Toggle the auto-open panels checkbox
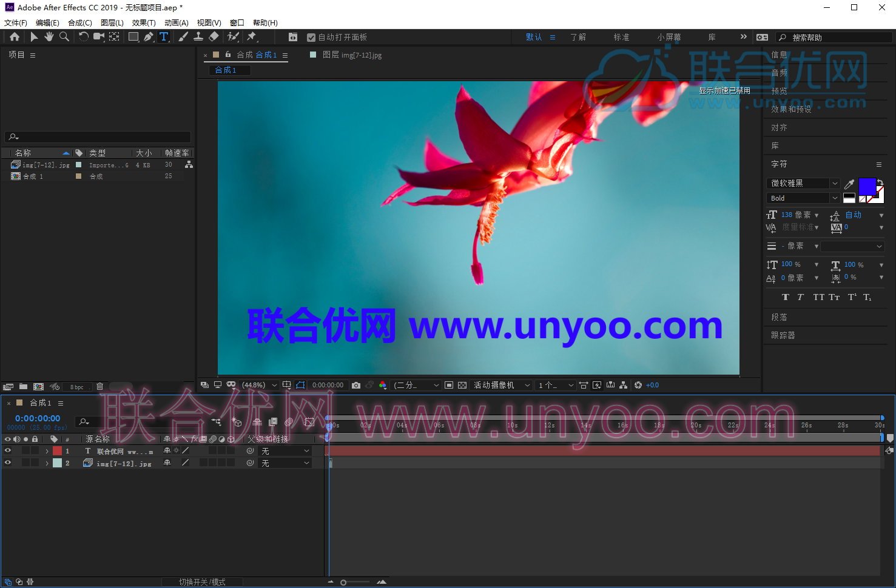896x588 pixels. point(311,38)
